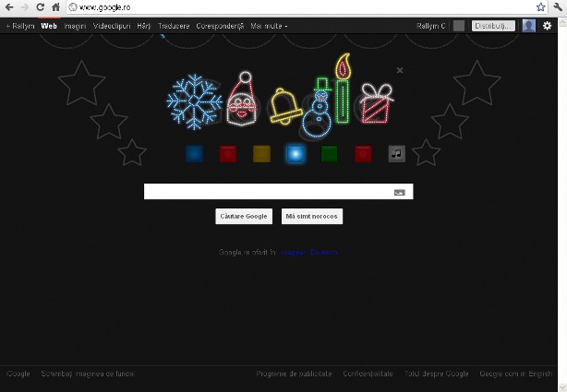Go to the browser home page icon
The width and height of the screenshot is (567, 392).
click(55, 6)
